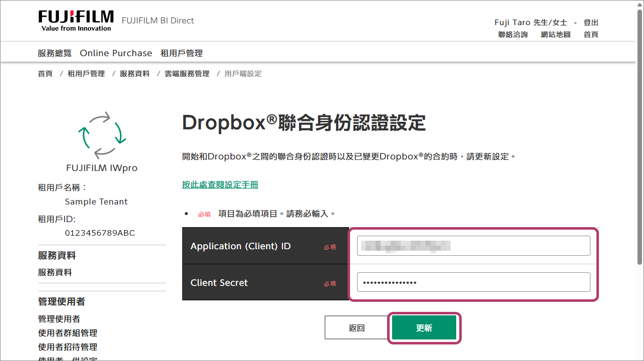The image size is (644, 361).
Task: Click the 首頁 link in top-right header
Action: tap(591, 35)
